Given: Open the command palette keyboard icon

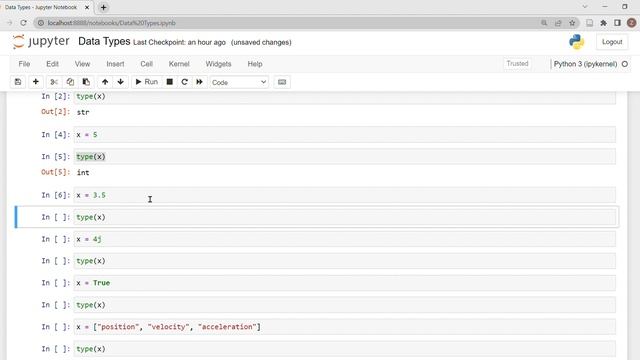Looking at the screenshot, I should 282,82.
